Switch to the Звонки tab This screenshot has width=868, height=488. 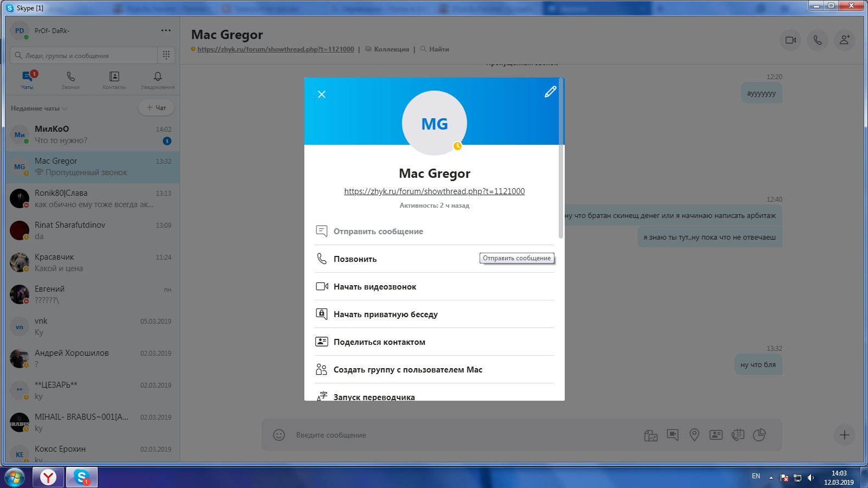click(x=71, y=80)
